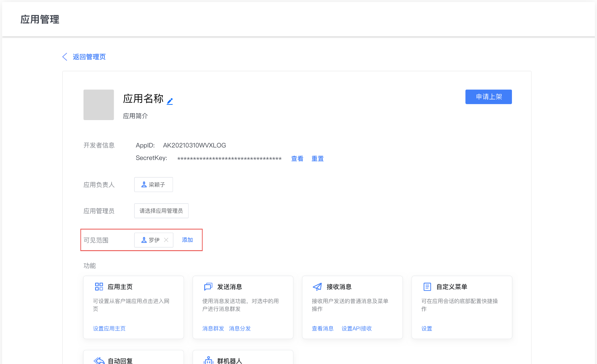Click the 群机器人 robot icon

point(208,360)
